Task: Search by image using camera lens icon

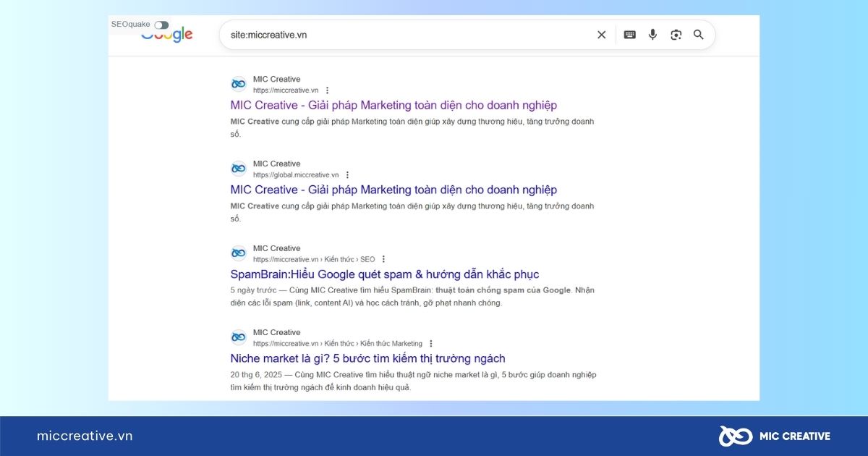Action: 676,35
